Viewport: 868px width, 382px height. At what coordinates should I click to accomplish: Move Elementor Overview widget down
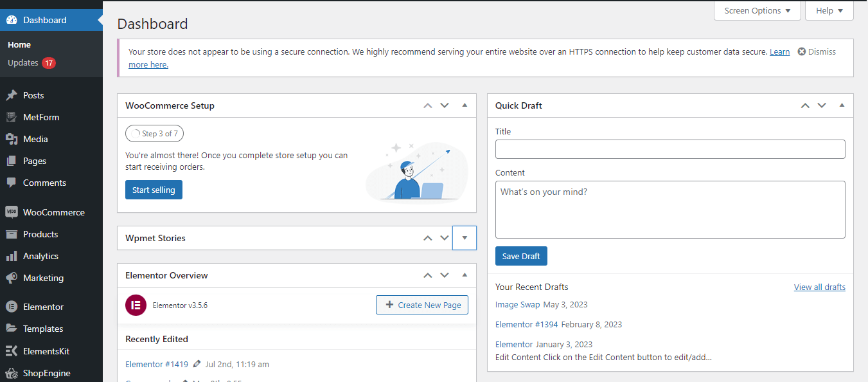445,275
